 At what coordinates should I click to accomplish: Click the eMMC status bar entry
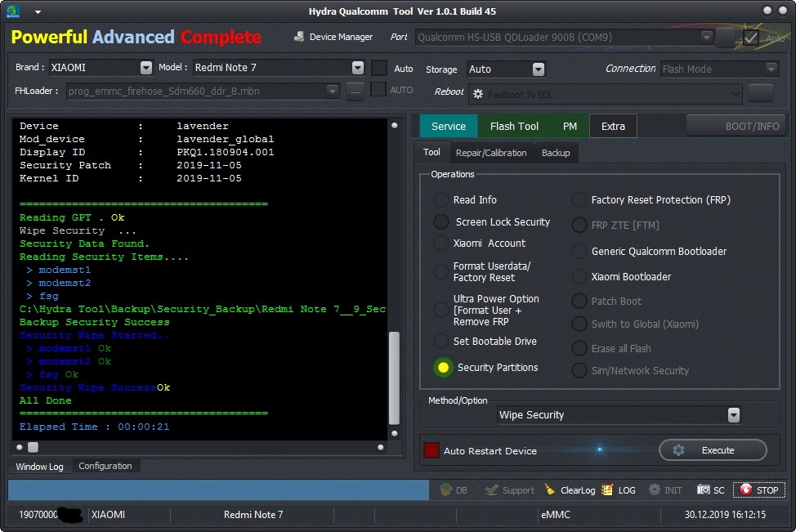(x=556, y=515)
